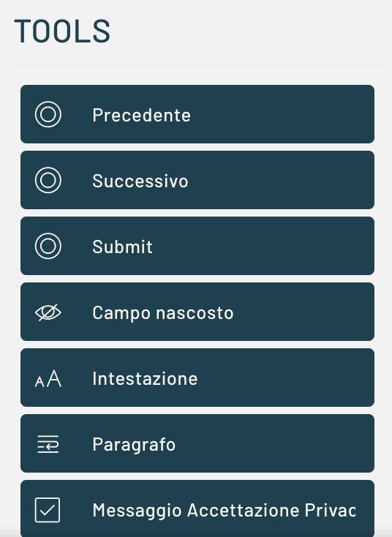Viewport: 392px width, 537px height.
Task: Select the Submit tool label
Action: click(x=122, y=247)
